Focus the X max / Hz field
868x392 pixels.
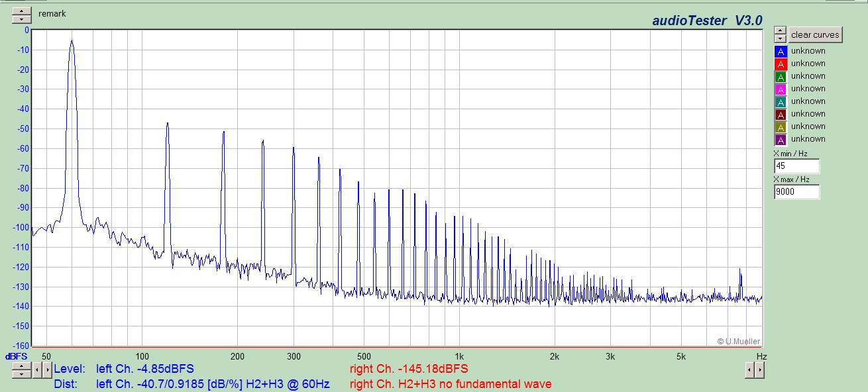coord(796,192)
